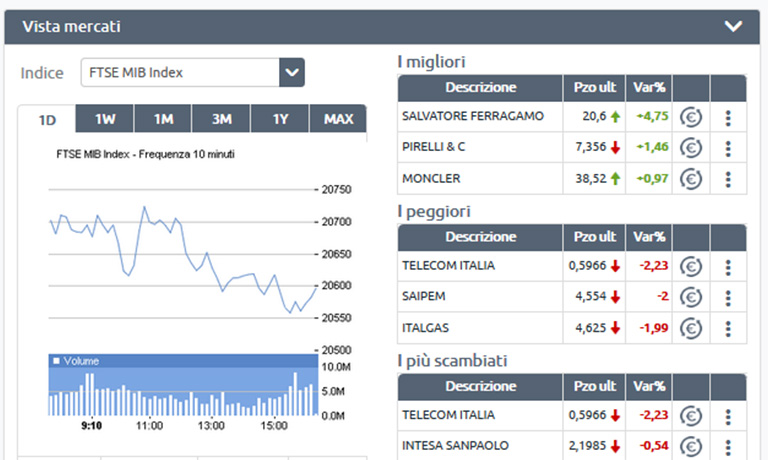768x460 pixels.
Task: Click euro trade icon for Telecom Italia in I peggiori
Action: tap(691, 266)
